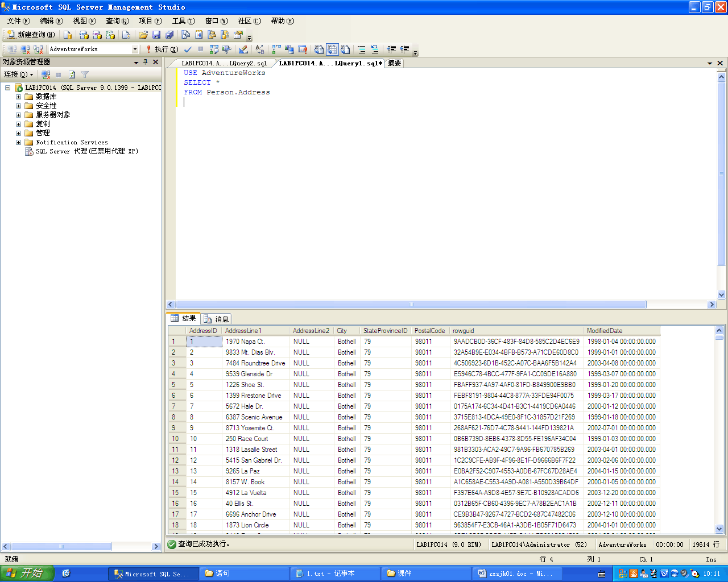The height and width of the screenshot is (582, 728).
Task: Click the Change Connection icon
Action: pos(38,49)
